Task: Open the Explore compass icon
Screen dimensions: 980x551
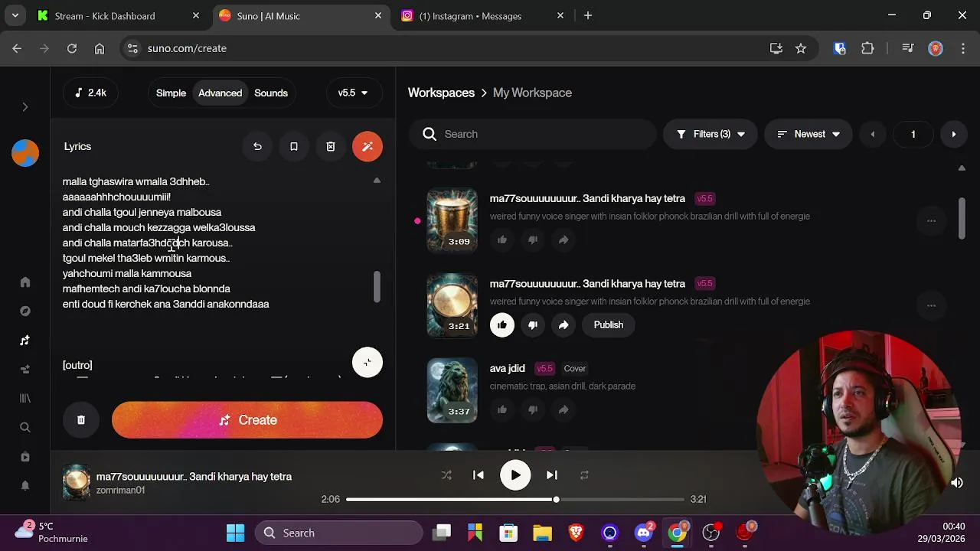Action: 25,311
